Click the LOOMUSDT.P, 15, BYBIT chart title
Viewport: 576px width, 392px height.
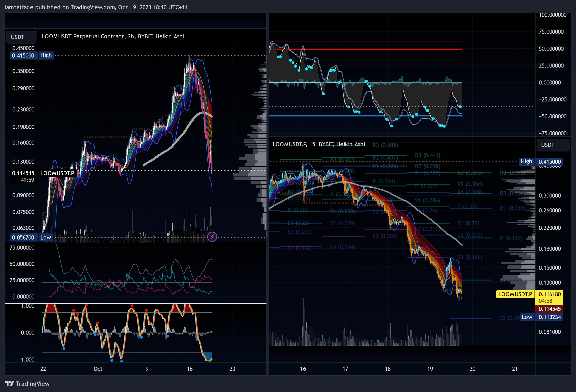click(x=319, y=144)
